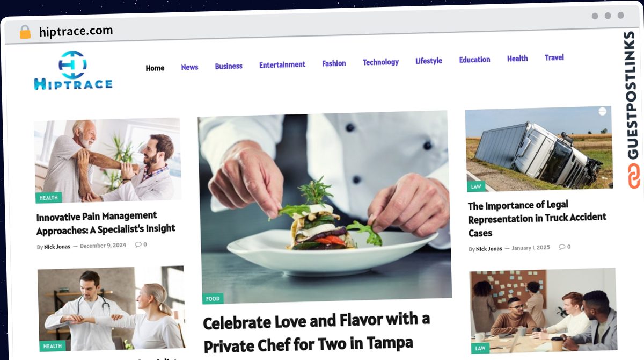Select Entertainment in navigation bar
This screenshot has width=644, height=360.
[x=282, y=64]
